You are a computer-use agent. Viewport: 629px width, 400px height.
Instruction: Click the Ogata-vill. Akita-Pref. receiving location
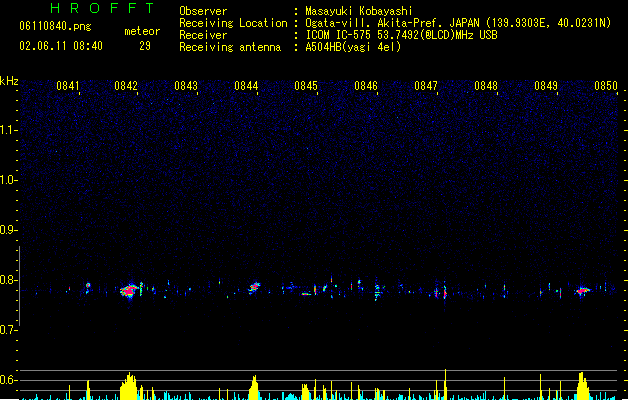(x=458, y=23)
